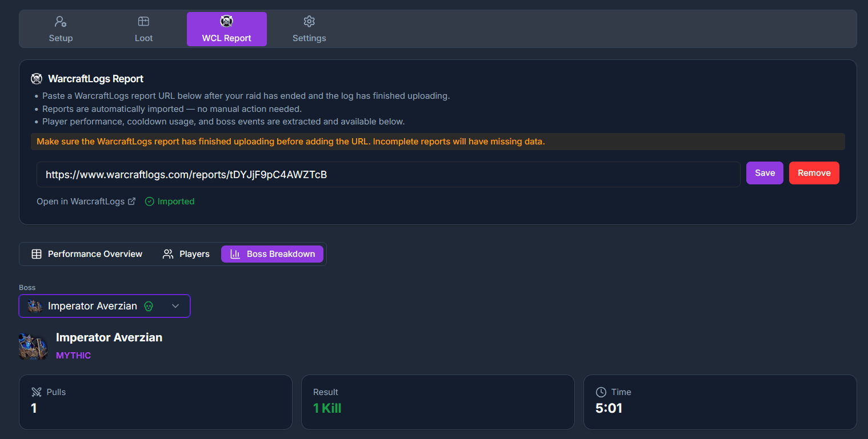Remove the WarcraftLogs report

click(x=814, y=173)
